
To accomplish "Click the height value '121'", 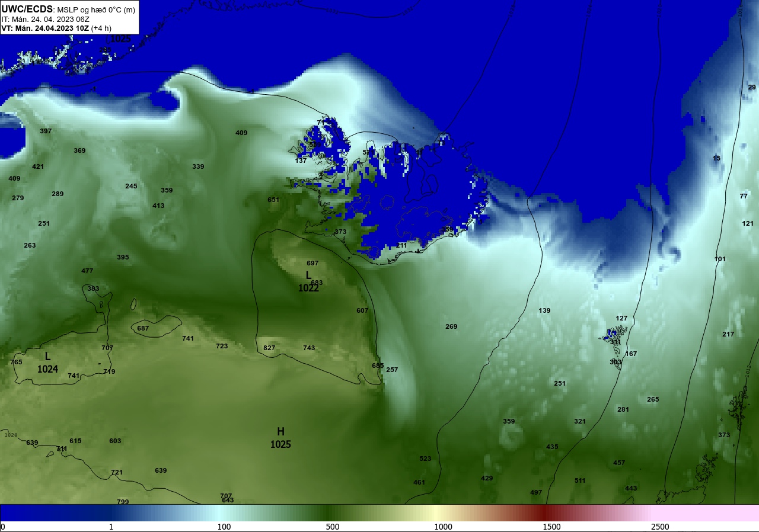I will [748, 223].
